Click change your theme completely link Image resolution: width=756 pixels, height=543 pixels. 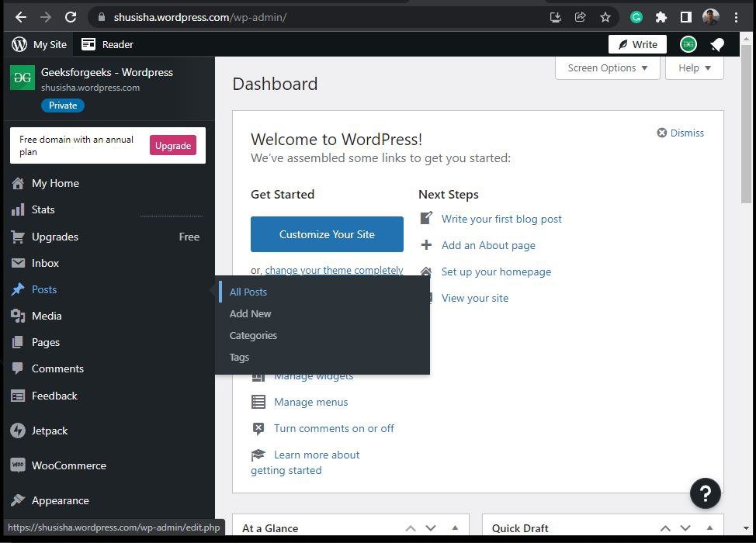click(334, 270)
